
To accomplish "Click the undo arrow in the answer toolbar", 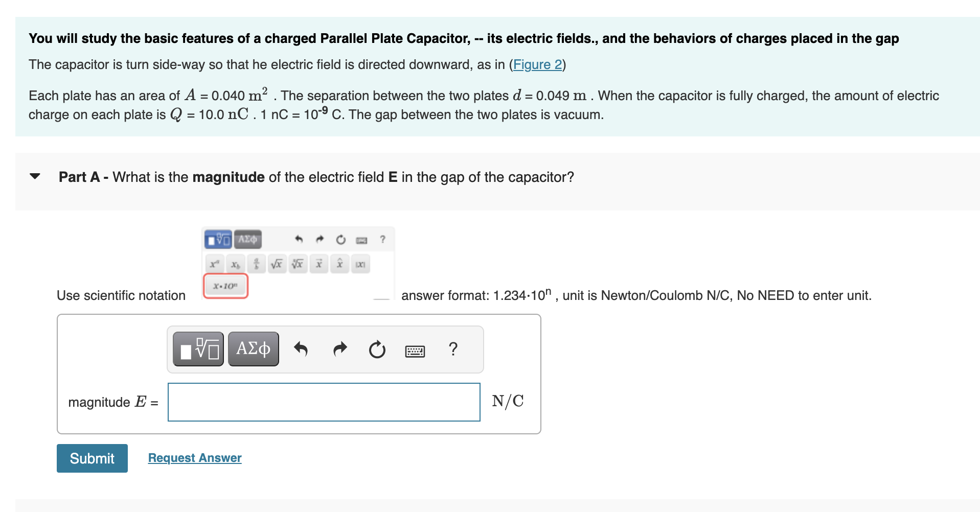I will (x=302, y=349).
